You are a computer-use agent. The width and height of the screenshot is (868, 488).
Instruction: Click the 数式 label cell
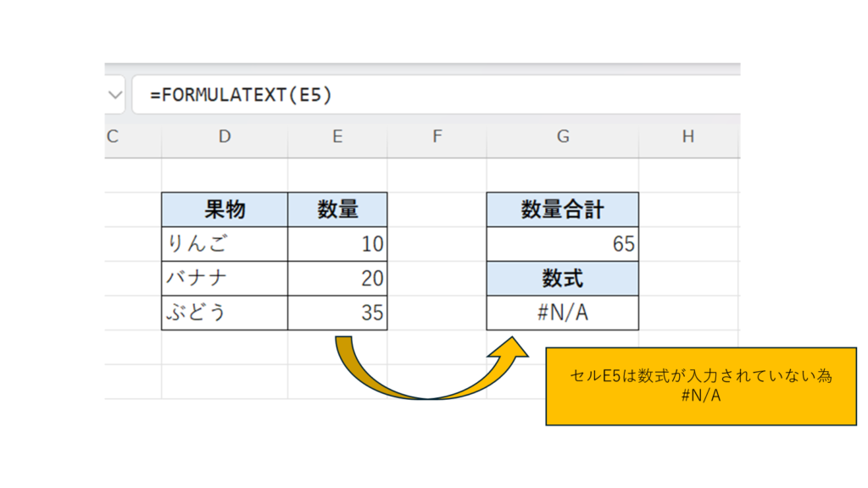point(562,278)
